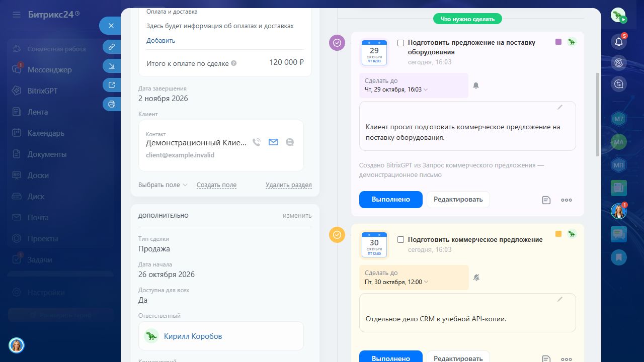The height and width of the screenshot is (362, 644).
Task: Open Кирилл Коробов responsible profile
Action: pyautogui.click(x=193, y=336)
